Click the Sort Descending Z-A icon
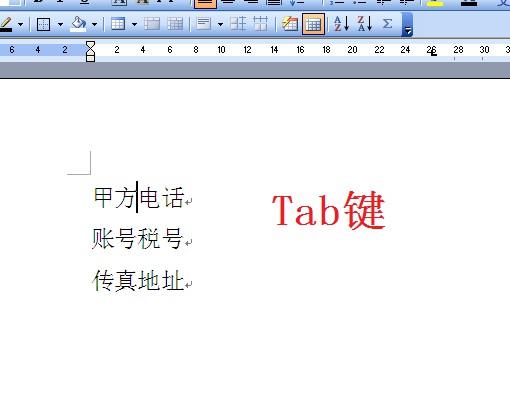The image size is (510, 395). click(x=365, y=24)
